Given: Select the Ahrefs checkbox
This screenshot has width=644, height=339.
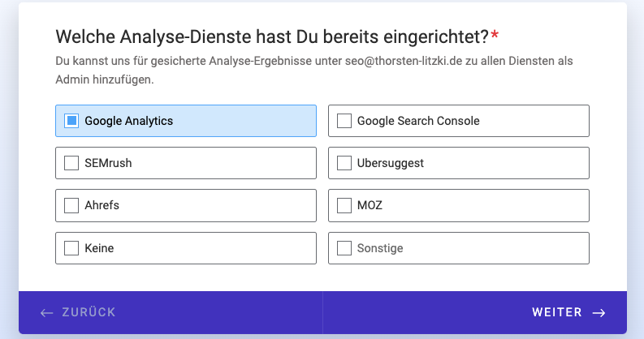Looking at the screenshot, I should [71, 205].
